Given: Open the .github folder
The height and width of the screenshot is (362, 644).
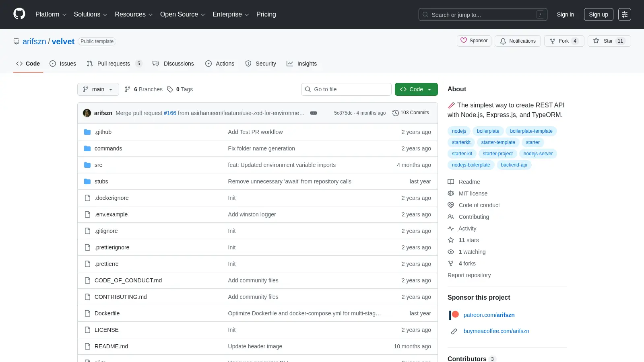Looking at the screenshot, I should pos(103,132).
